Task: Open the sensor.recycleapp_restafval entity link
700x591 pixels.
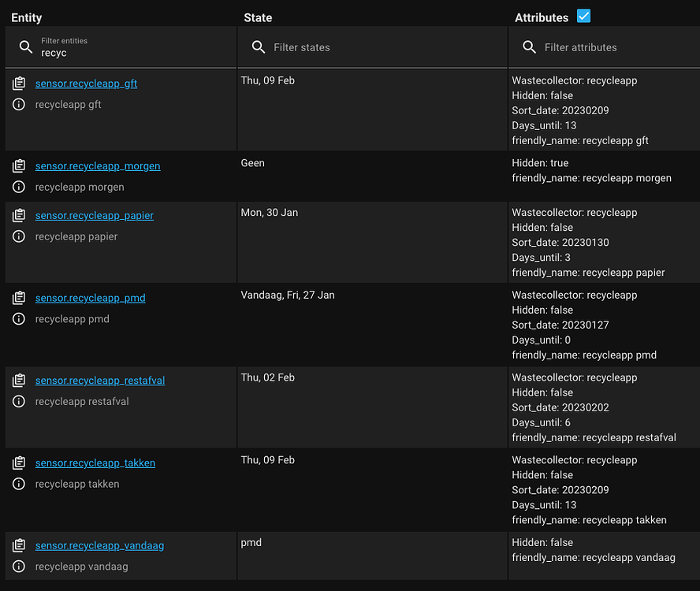Action: 99,380
